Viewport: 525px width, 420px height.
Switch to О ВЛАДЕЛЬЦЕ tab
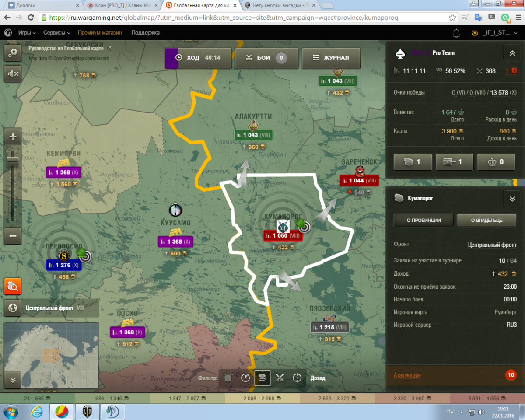click(x=486, y=220)
